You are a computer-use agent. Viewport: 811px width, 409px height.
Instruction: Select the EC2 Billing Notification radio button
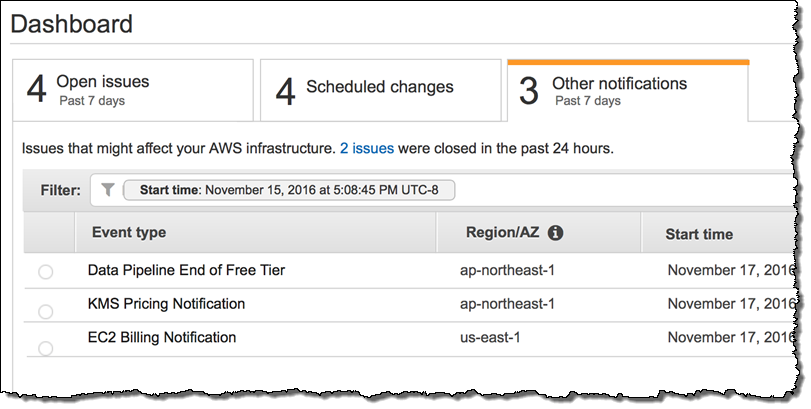pos(45,347)
